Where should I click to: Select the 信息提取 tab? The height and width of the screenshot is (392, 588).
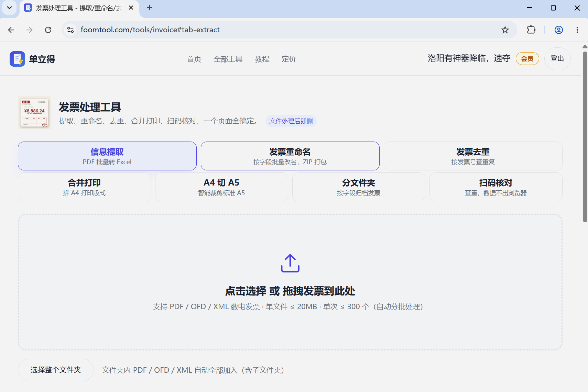(107, 156)
